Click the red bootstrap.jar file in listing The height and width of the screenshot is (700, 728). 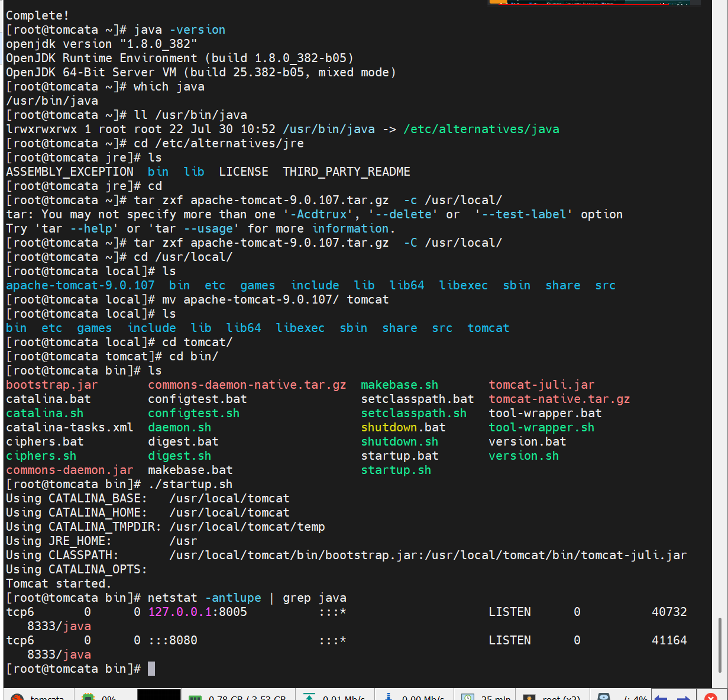pos(52,385)
